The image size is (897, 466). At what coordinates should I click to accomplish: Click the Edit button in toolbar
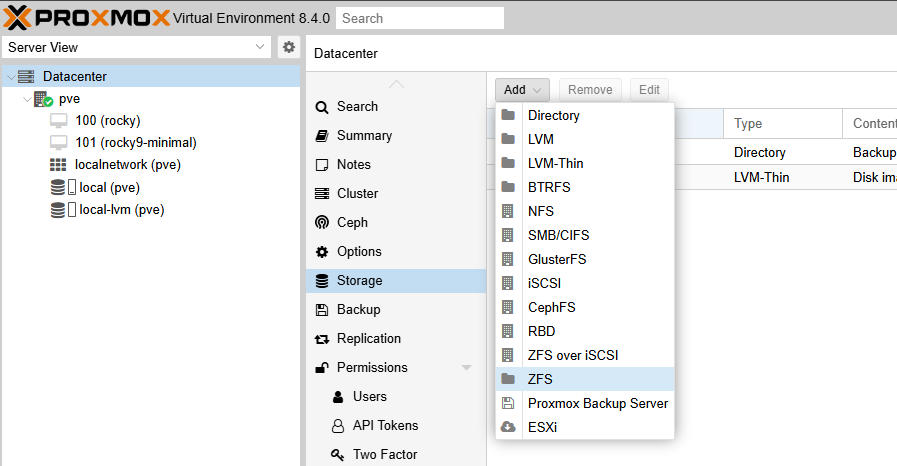coord(649,90)
